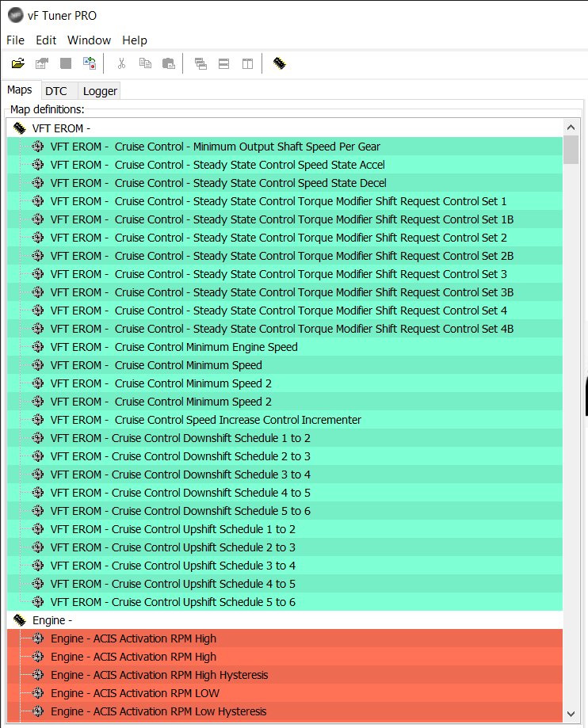
Task: Click the Tile windows horizontally icon
Action: [223, 63]
